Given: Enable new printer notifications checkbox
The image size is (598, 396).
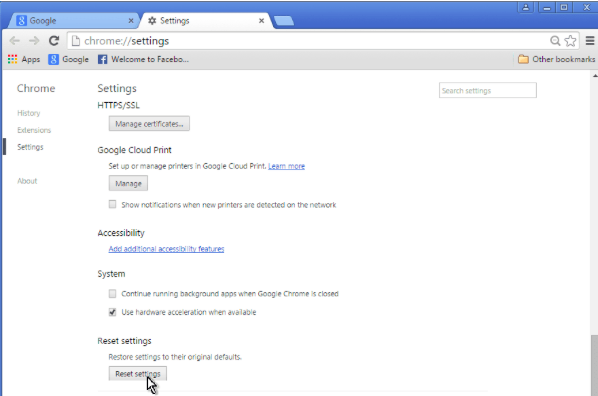Looking at the screenshot, I should (113, 204).
